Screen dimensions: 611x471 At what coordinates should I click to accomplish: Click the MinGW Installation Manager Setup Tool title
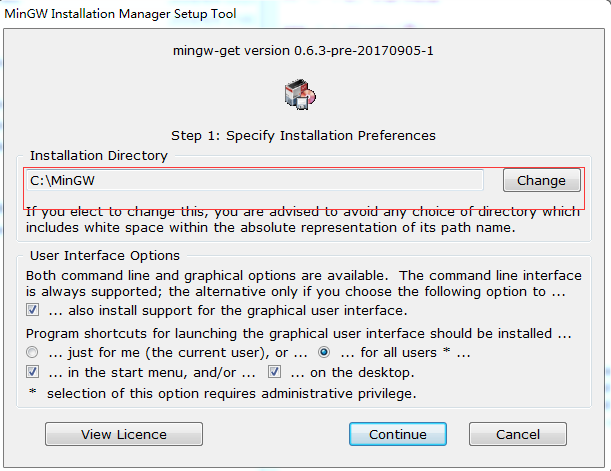click(x=120, y=14)
